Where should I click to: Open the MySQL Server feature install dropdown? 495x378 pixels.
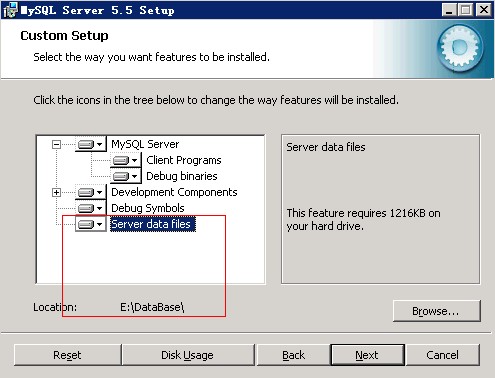click(90, 144)
